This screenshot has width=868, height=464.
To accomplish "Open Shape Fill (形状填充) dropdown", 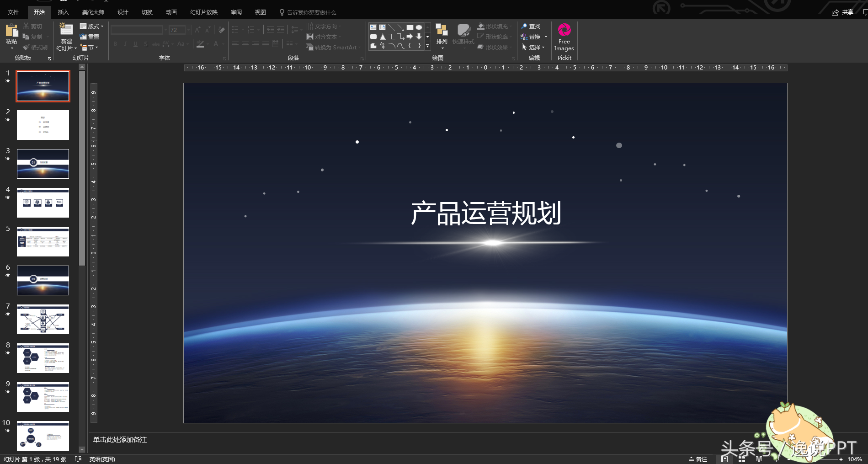I will (x=495, y=26).
